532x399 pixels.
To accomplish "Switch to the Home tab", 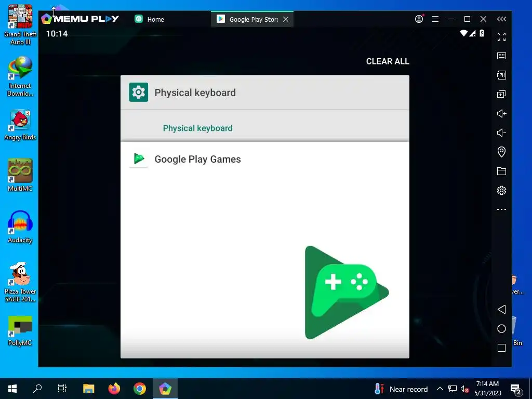I will 149,19.
